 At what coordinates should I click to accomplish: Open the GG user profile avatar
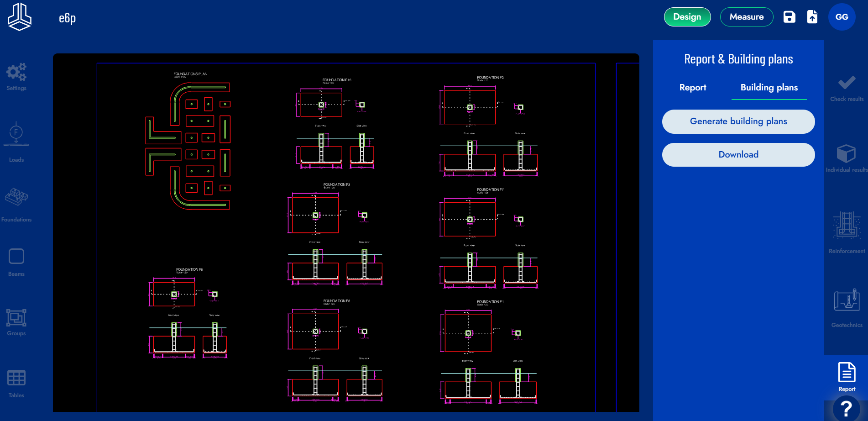click(842, 17)
